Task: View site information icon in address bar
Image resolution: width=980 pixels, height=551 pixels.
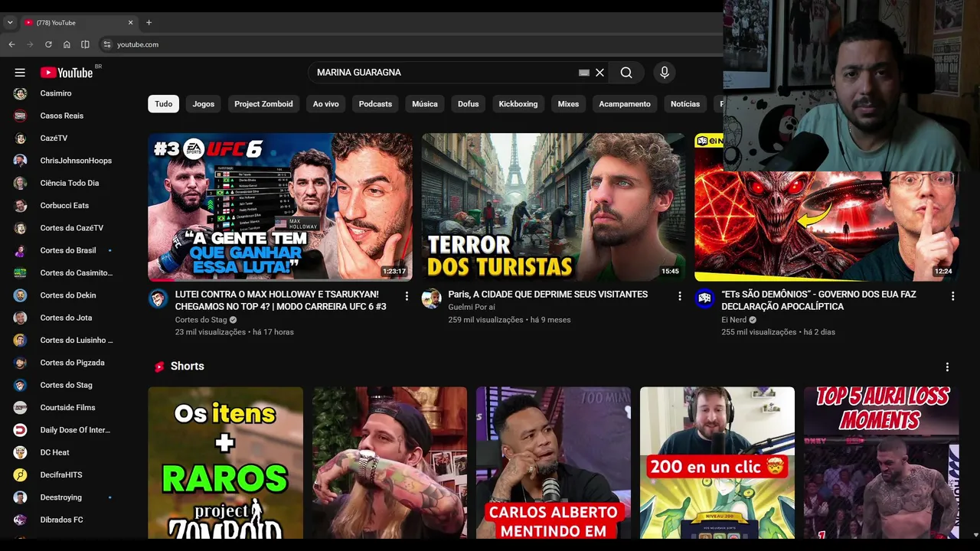Action: click(106, 44)
